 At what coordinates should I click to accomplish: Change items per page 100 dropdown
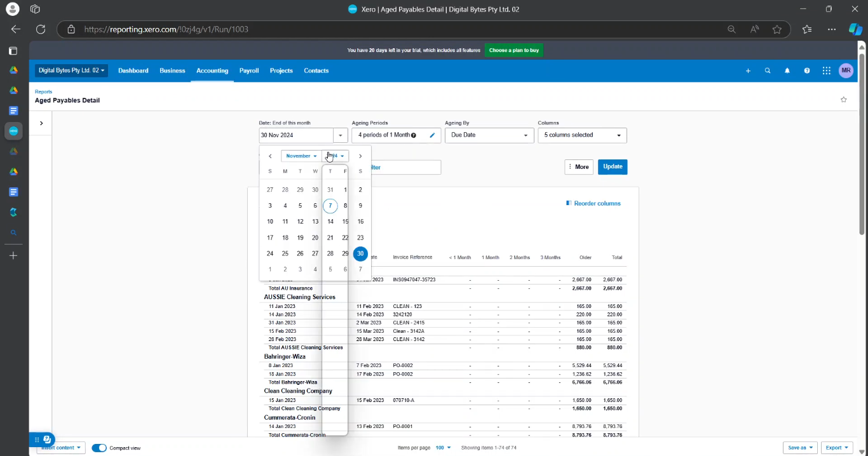(443, 448)
